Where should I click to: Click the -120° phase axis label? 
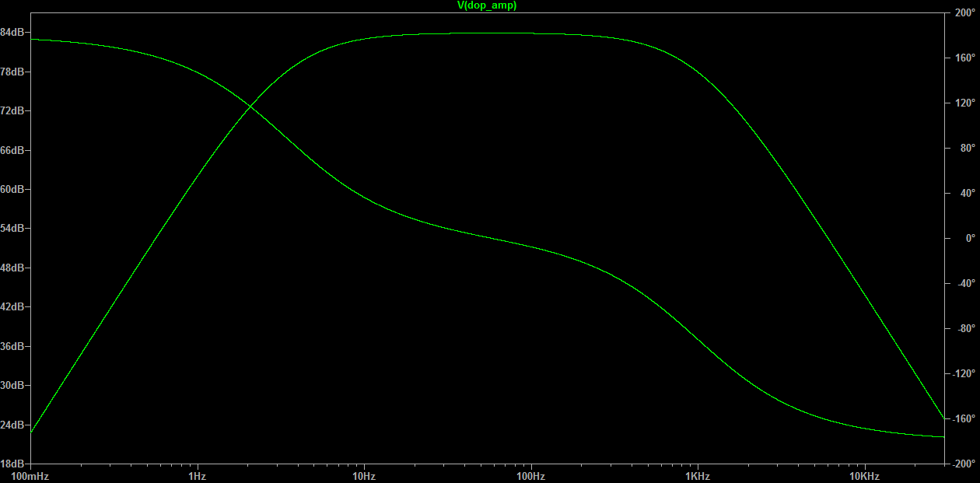[964, 373]
